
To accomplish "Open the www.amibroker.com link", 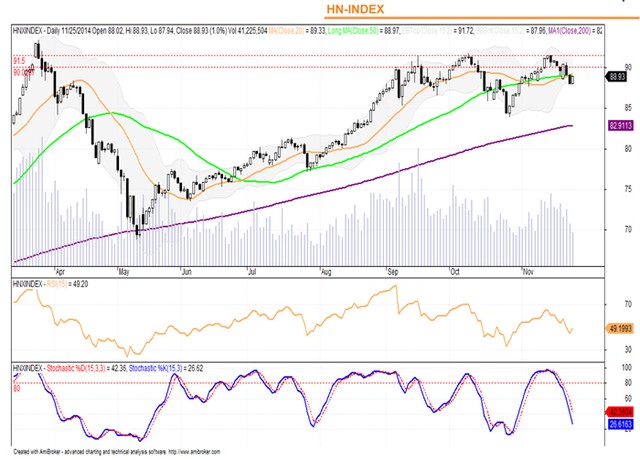I will coord(192,451).
